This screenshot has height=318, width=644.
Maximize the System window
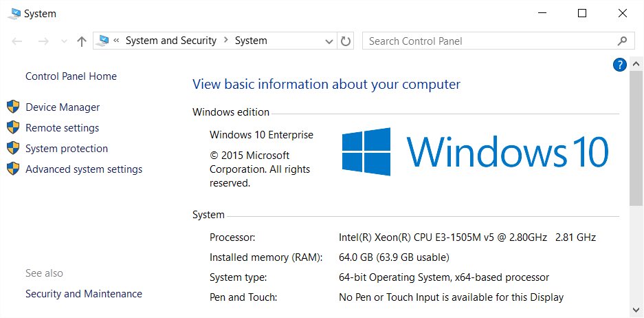pos(582,13)
